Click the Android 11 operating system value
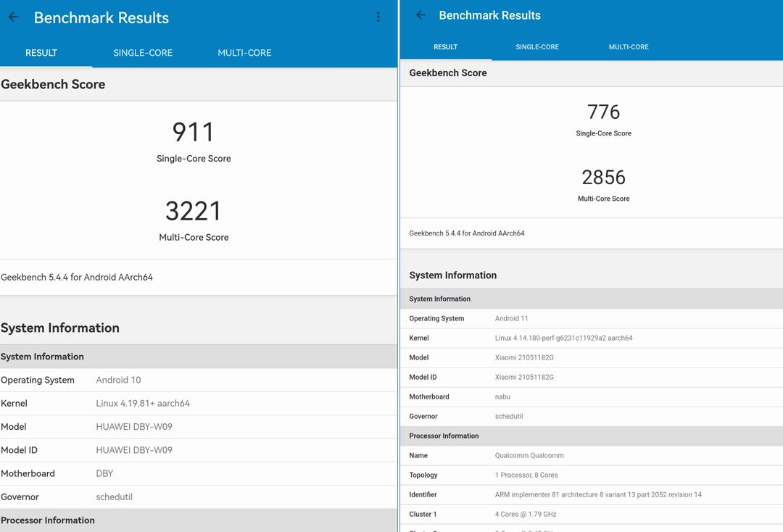This screenshot has width=783, height=532. 511,318
